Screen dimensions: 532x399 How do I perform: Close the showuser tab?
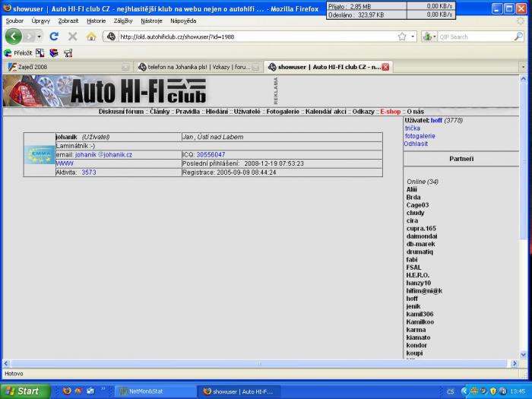(x=385, y=67)
